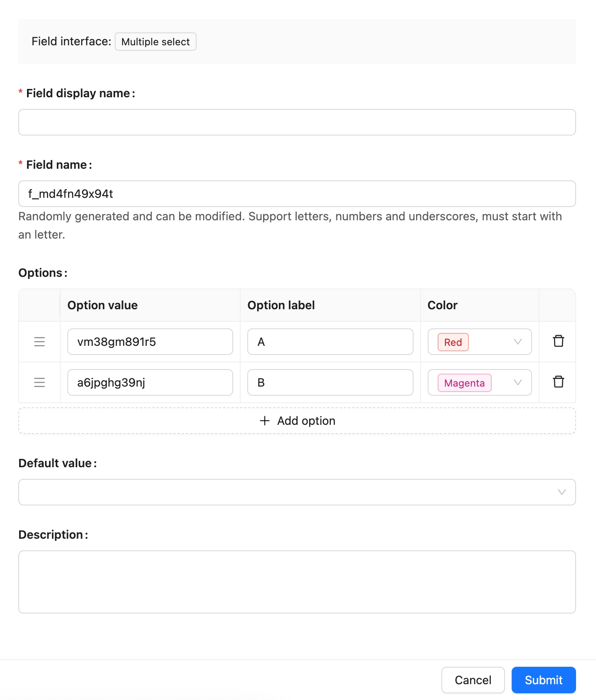Open the Red color dropdown arrow

(x=517, y=342)
